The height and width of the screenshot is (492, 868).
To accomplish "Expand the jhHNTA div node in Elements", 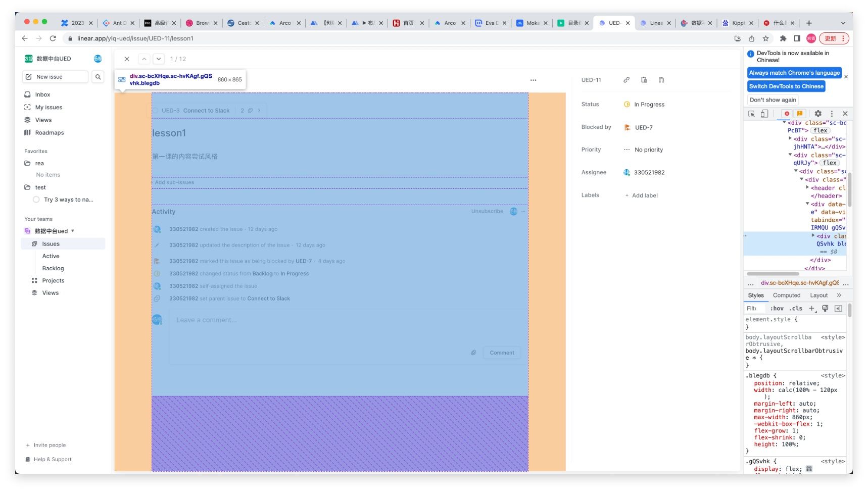I will pos(790,138).
